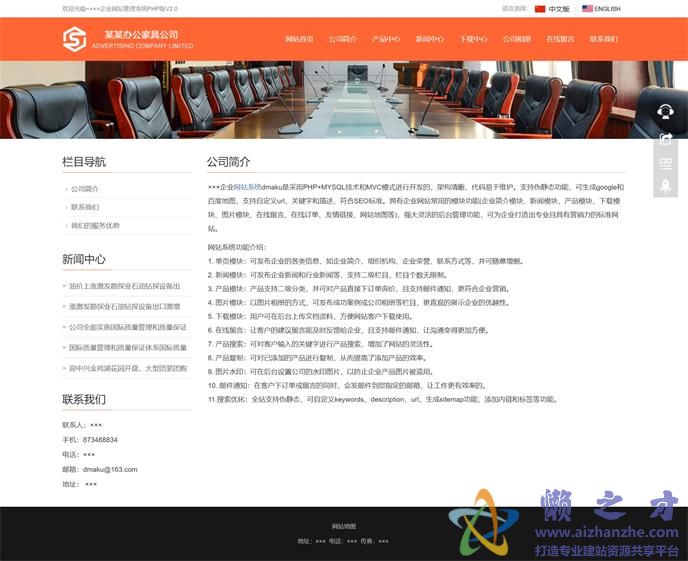Viewport: 688px width, 561px height.
Task: Select 公司简介 in the sidebar 栏目导航 list
Action: coord(85,189)
